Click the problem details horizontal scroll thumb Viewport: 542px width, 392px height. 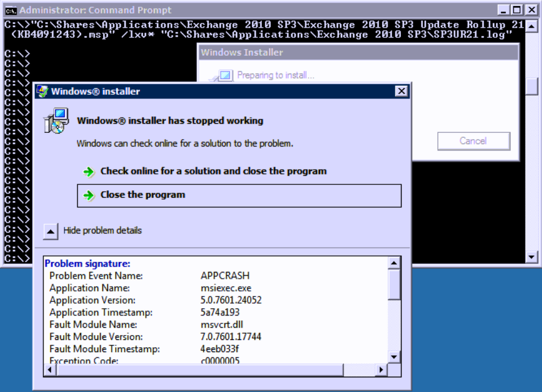point(200,370)
